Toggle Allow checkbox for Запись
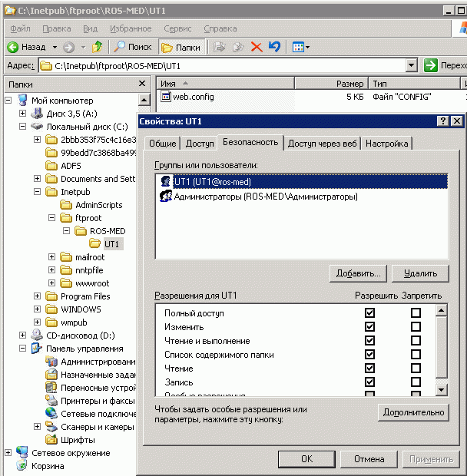Image resolution: width=467 pixels, height=476 pixels. pos(369,382)
